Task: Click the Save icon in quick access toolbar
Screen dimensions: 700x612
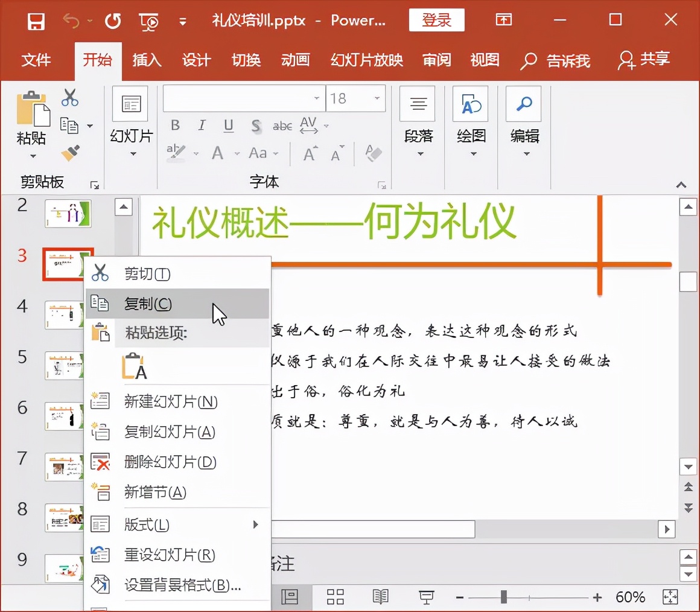Action: click(x=36, y=20)
